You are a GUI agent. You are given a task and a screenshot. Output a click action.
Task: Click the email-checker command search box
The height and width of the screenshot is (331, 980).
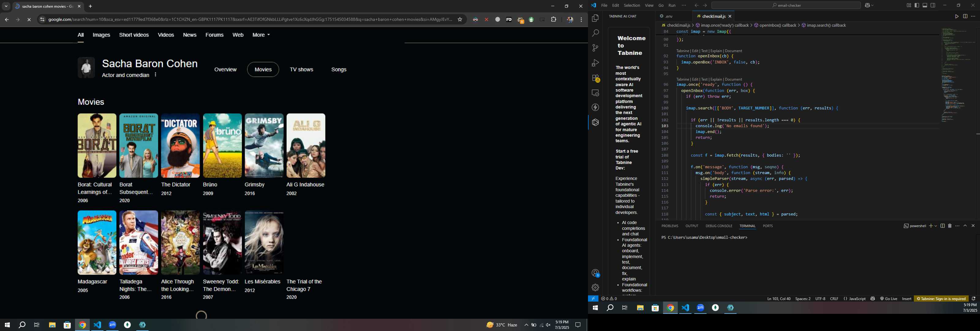pos(786,5)
